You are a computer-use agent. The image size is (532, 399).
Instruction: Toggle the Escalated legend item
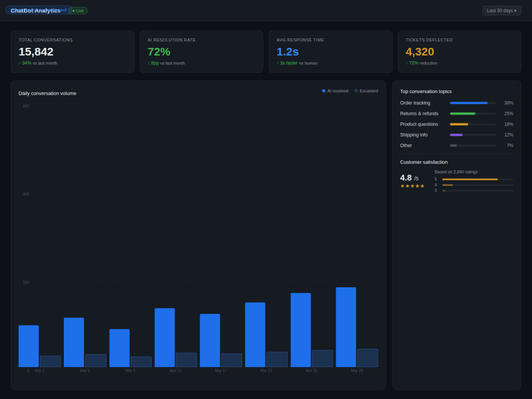[x=366, y=91]
